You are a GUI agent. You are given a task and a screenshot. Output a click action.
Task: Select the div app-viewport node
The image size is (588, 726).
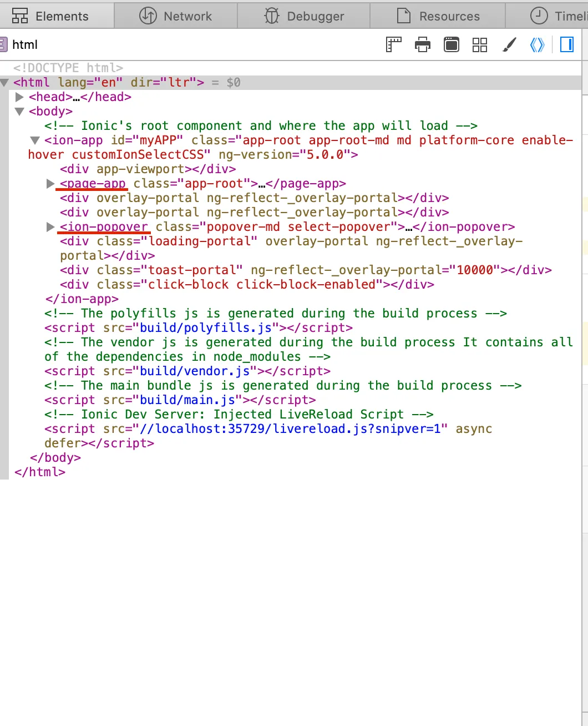coord(148,169)
